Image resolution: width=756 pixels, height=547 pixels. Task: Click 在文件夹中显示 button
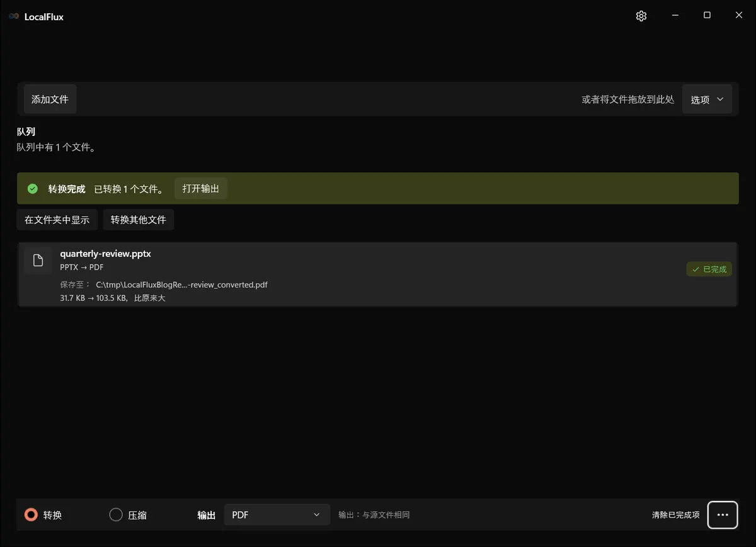tap(57, 220)
